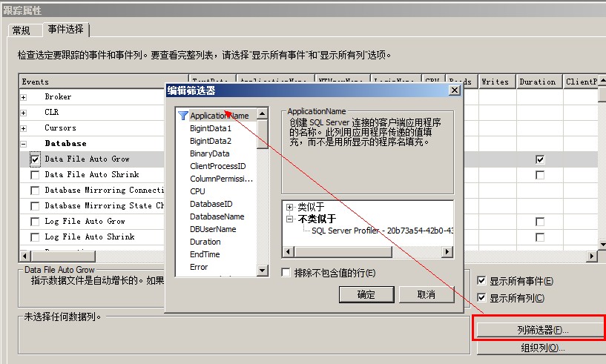Image resolution: width=606 pixels, height=364 pixels.
Task: Click the Data File Auto Grow row label
Action: tap(87, 159)
